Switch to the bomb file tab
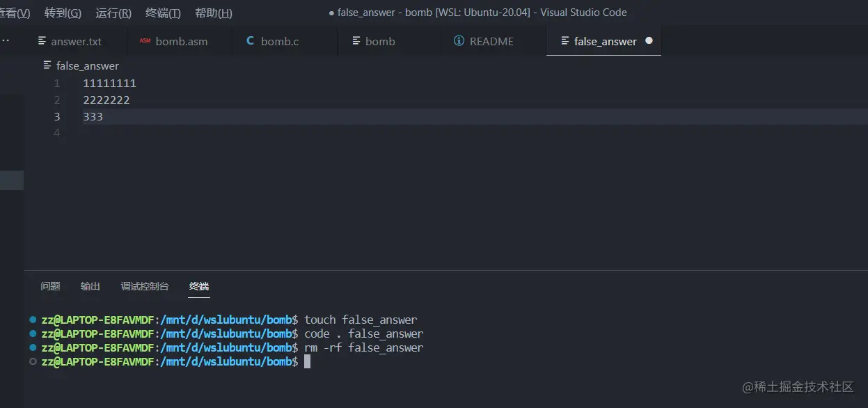868x408 pixels. (389, 41)
